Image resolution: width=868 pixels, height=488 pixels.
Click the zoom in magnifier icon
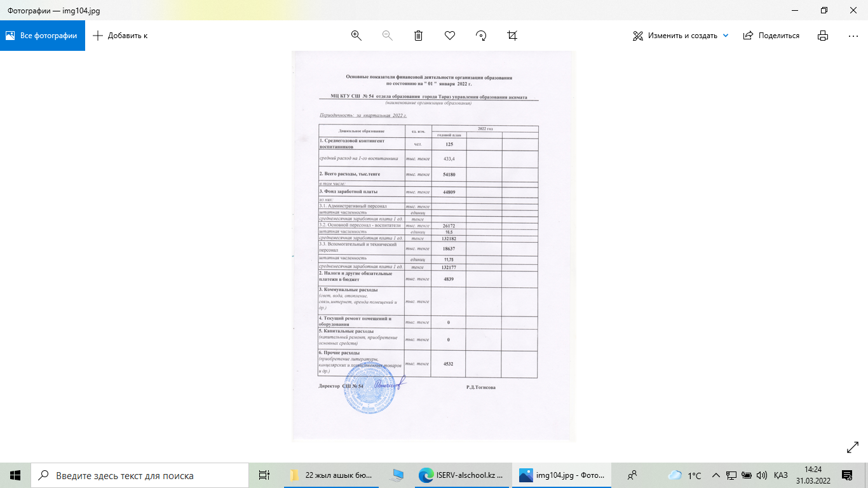(x=356, y=36)
